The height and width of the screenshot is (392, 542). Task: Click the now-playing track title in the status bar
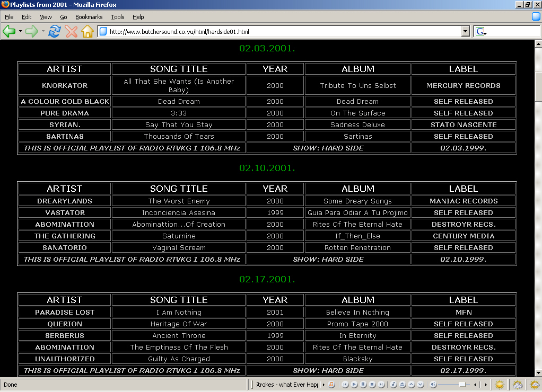[x=287, y=385]
